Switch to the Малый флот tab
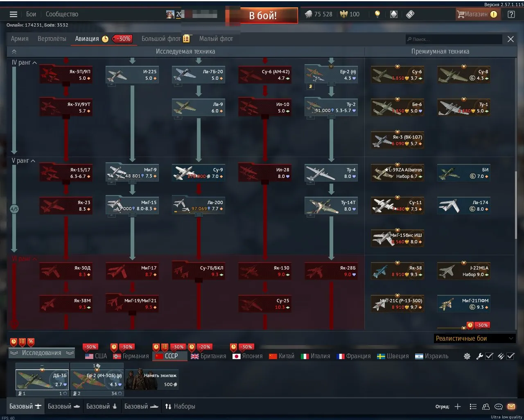This screenshot has height=420, width=524. (x=216, y=39)
